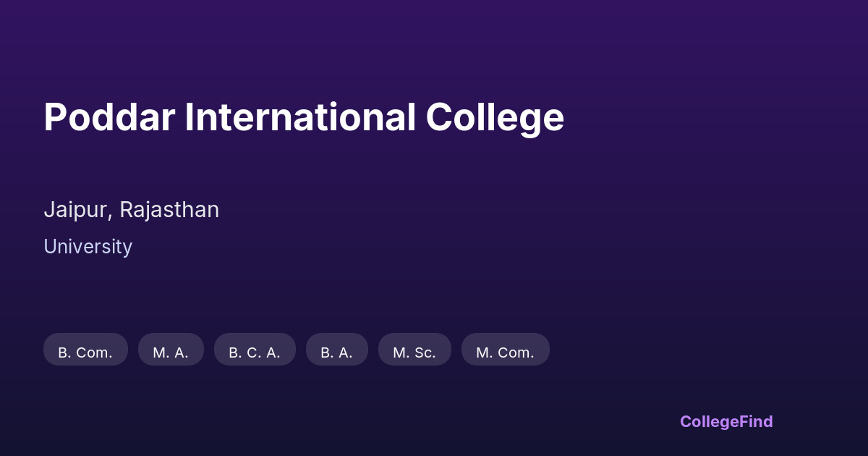Select the Rajasthan state text
Screen dimensions: 868x456
tap(169, 210)
